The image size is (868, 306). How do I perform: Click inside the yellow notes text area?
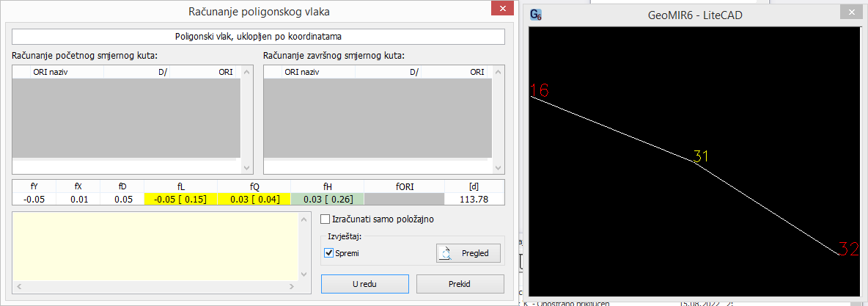(x=154, y=244)
